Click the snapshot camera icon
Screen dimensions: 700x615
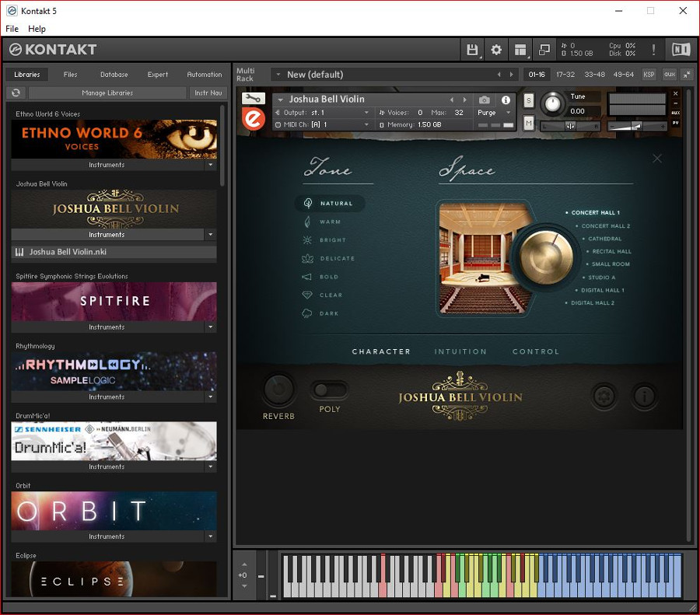tap(485, 100)
